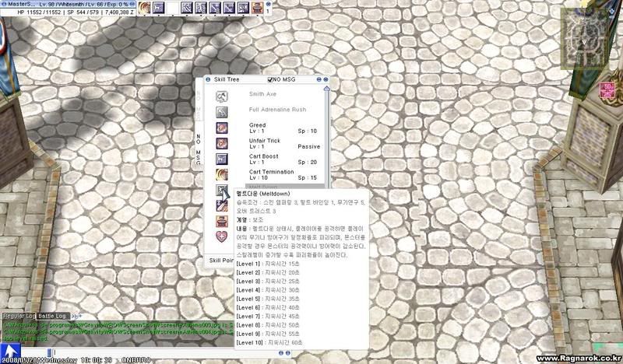Click the empty third slot on the hotkey bar
This screenshot has width=623, height=364.
point(173,7)
